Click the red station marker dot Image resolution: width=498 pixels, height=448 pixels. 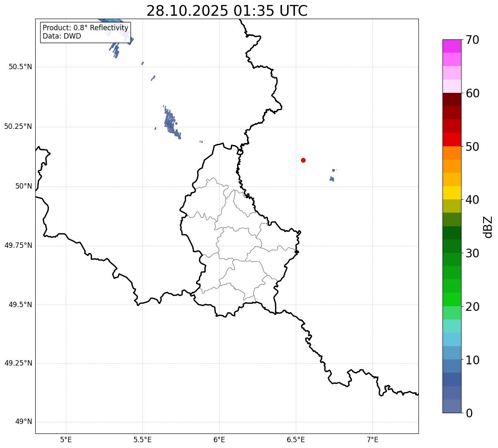click(303, 160)
